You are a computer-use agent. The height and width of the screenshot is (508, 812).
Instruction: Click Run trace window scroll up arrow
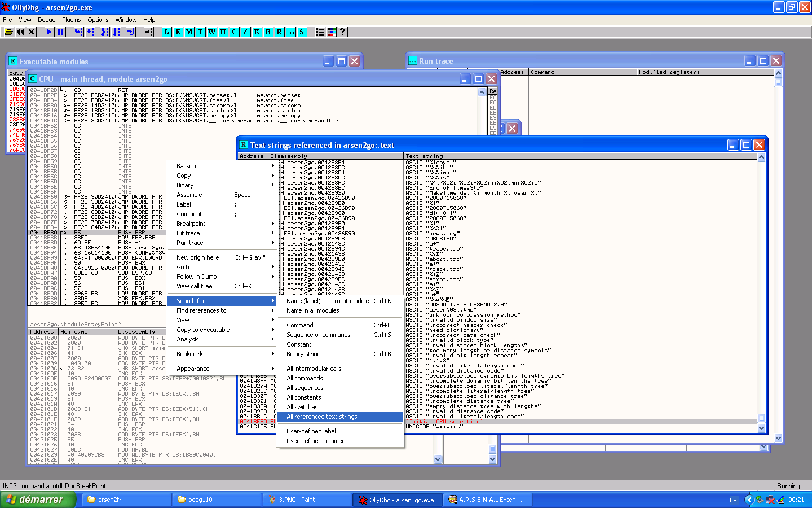click(x=778, y=73)
